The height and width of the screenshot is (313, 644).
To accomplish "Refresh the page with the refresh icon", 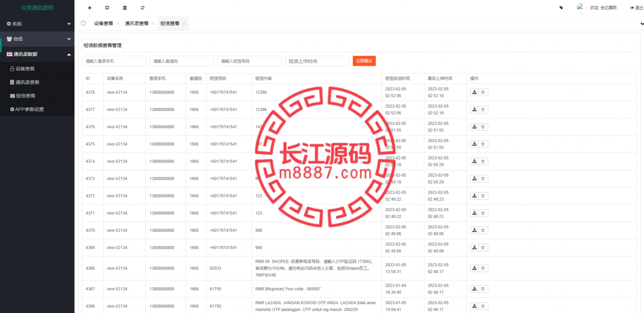I will pos(143,8).
